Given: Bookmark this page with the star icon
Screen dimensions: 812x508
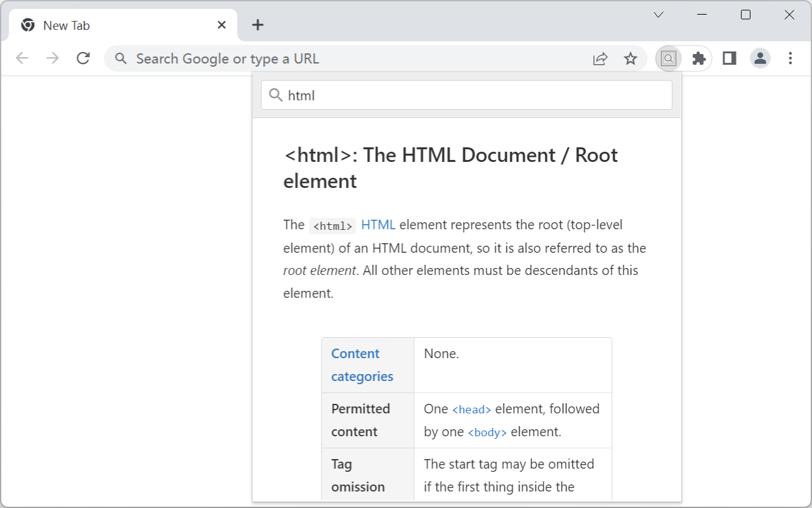Looking at the screenshot, I should [631, 58].
